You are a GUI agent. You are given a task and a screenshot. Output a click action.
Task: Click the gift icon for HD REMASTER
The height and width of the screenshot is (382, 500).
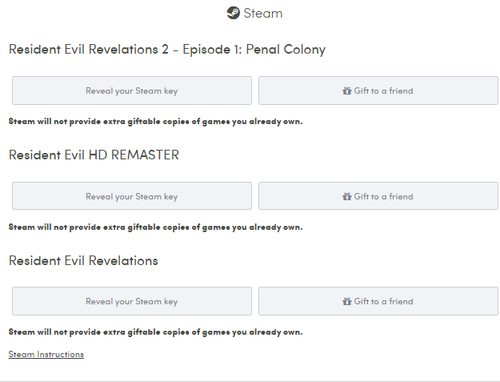pyautogui.click(x=347, y=196)
